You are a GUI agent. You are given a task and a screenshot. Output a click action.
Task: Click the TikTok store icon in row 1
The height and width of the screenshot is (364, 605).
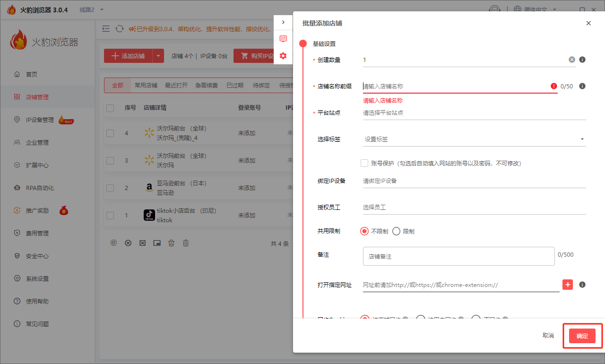click(x=149, y=216)
